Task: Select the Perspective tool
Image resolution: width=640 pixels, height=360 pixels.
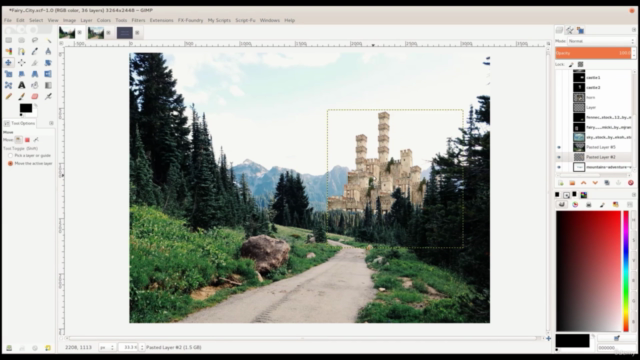Action: [35, 74]
